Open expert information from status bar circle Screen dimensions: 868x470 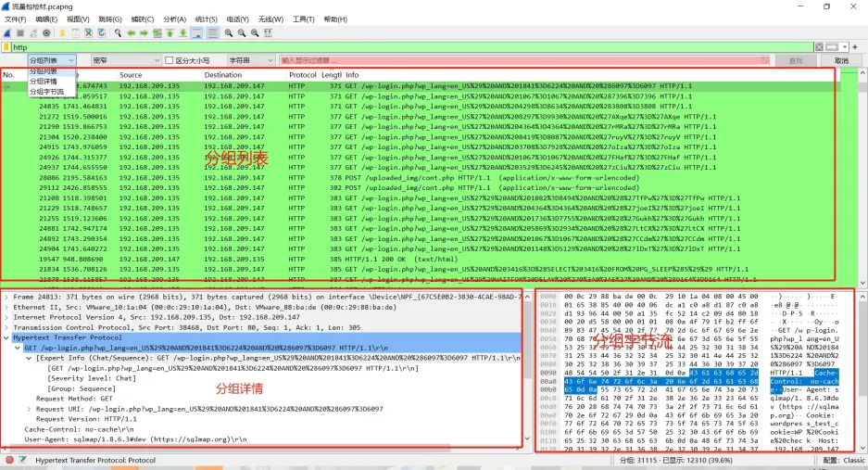click(x=9, y=460)
